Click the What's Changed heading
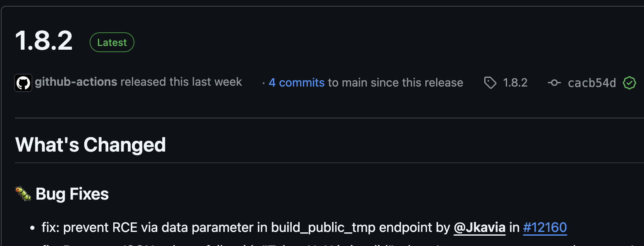The image size is (644, 246). click(90, 145)
